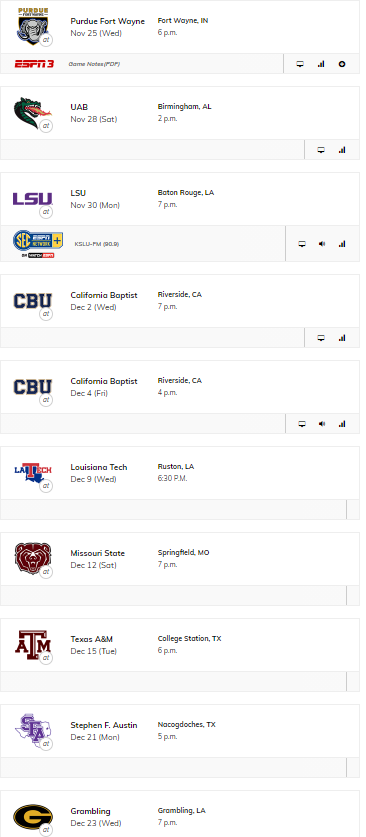This screenshot has height=837, width=366.
Task: Open video stream for UAB game
Action: [321, 150]
